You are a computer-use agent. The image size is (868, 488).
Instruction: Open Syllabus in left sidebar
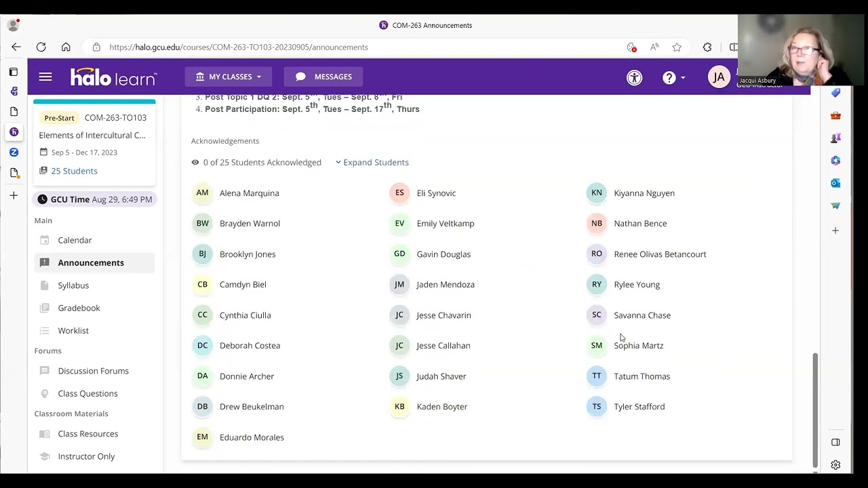coord(73,285)
